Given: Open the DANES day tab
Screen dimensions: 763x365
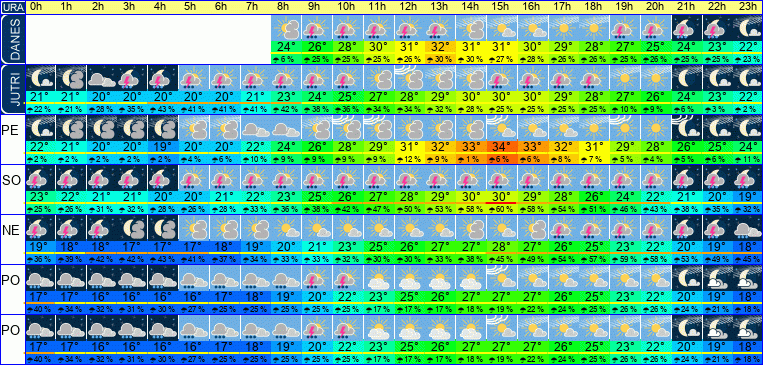Looking at the screenshot, I should coord(12,39).
